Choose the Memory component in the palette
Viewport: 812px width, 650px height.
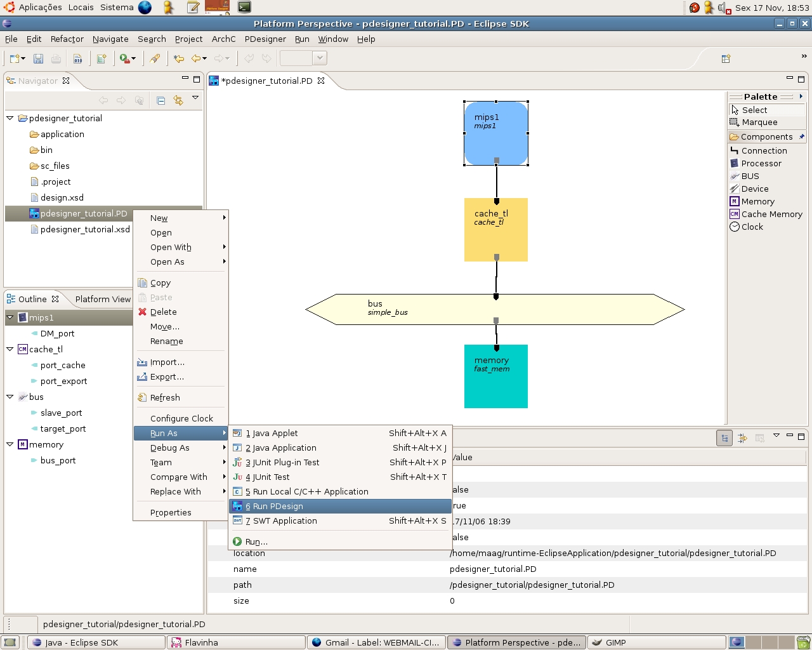pyautogui.click(x=752, y=201)
